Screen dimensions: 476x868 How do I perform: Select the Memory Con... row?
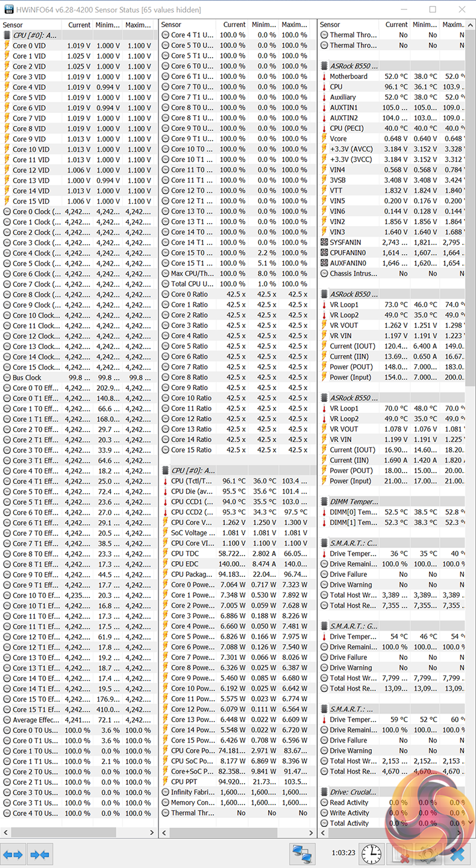237,802
